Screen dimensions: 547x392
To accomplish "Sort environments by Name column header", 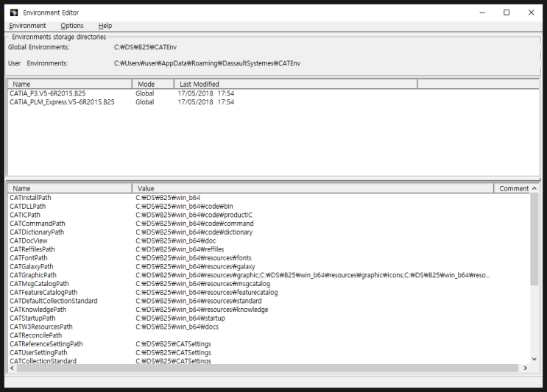I will tap(69, 84).
